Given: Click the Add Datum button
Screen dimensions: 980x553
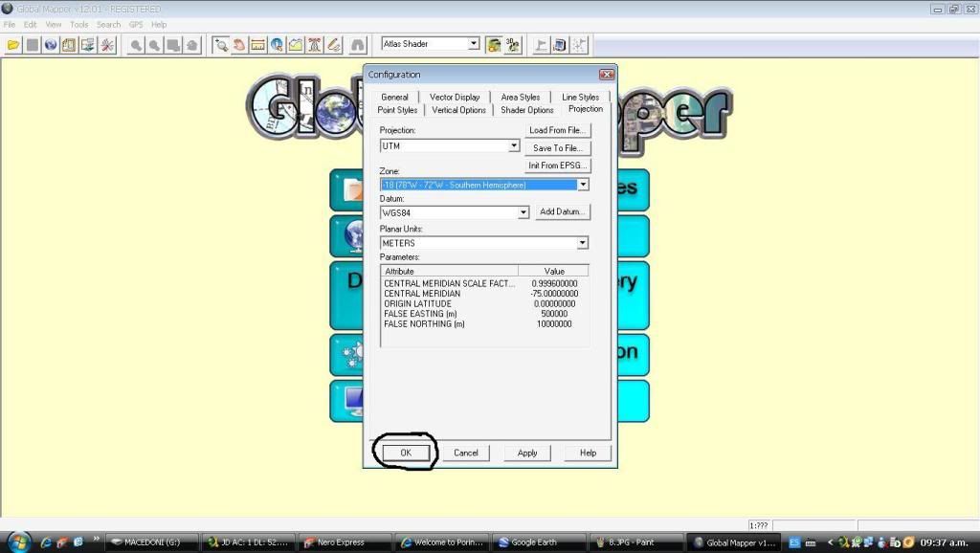Looking at the screenshot, I should (563, 211).
